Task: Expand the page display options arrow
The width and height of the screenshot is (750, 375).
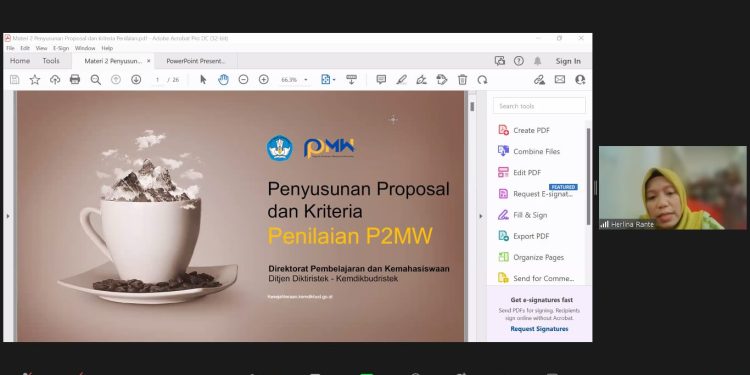Action: tap(334, 80)
